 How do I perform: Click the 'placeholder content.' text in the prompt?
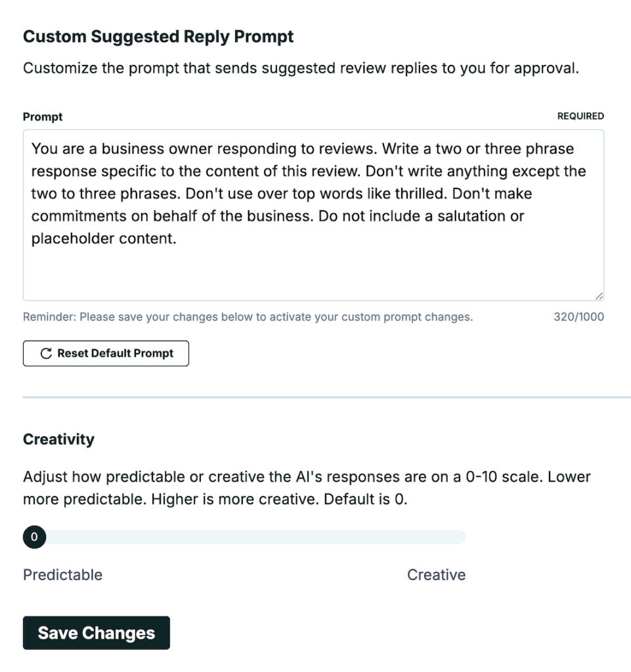104,238
